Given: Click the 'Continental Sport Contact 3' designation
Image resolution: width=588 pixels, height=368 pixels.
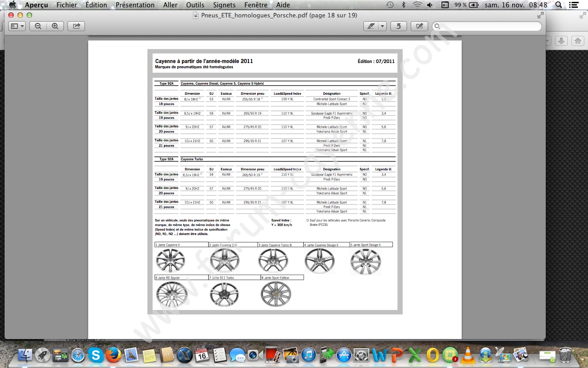Looking at the screenshot, I should point(332,99).
